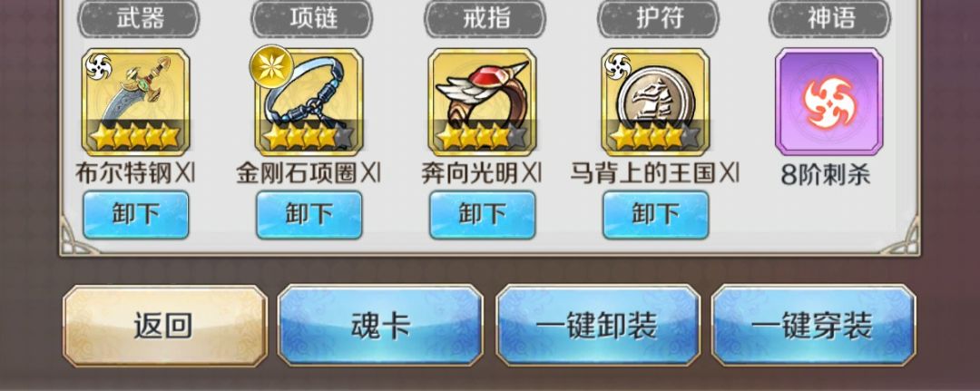
Task: Tap the gold star badge on necklace
Action: (272, 66)
